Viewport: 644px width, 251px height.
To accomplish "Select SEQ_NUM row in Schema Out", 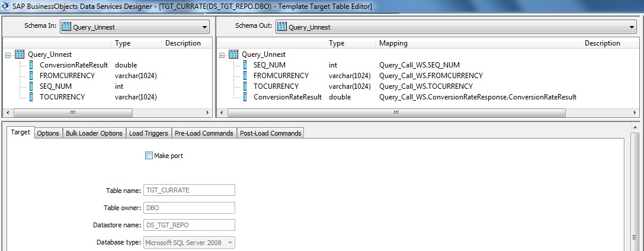I will coord(428,65).
